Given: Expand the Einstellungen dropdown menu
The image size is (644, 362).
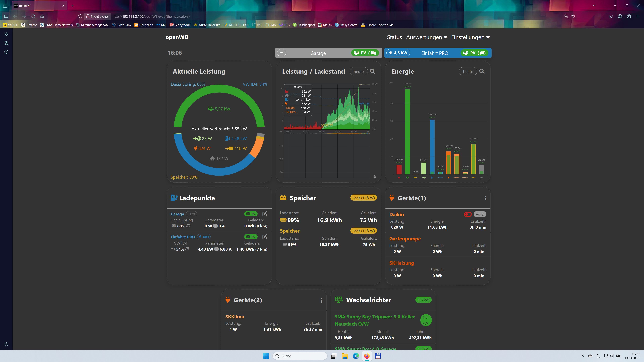Looking at the screenshot, I should [x=470, y=37].
